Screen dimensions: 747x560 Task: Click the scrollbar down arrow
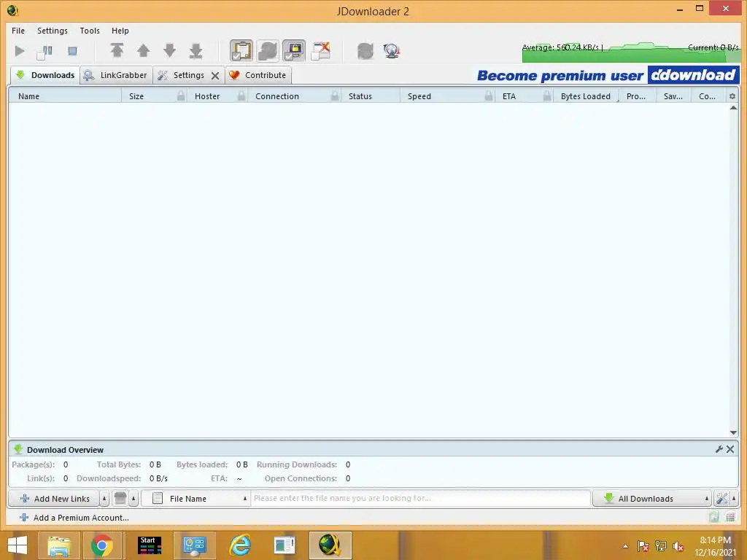[x=734, y=432]
